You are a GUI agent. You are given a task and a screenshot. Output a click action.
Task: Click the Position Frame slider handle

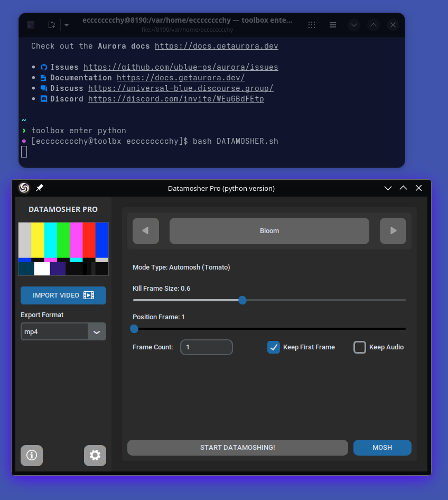tap(134, 329)
